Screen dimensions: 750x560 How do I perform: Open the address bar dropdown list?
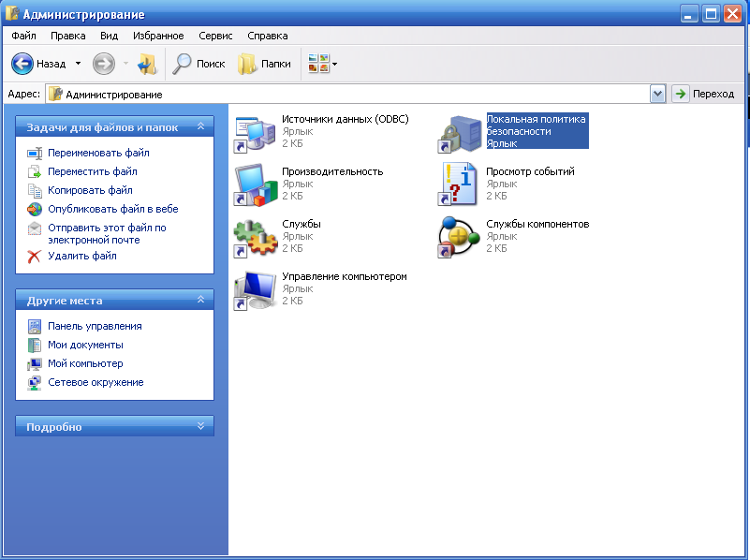[x=657, y=94]
